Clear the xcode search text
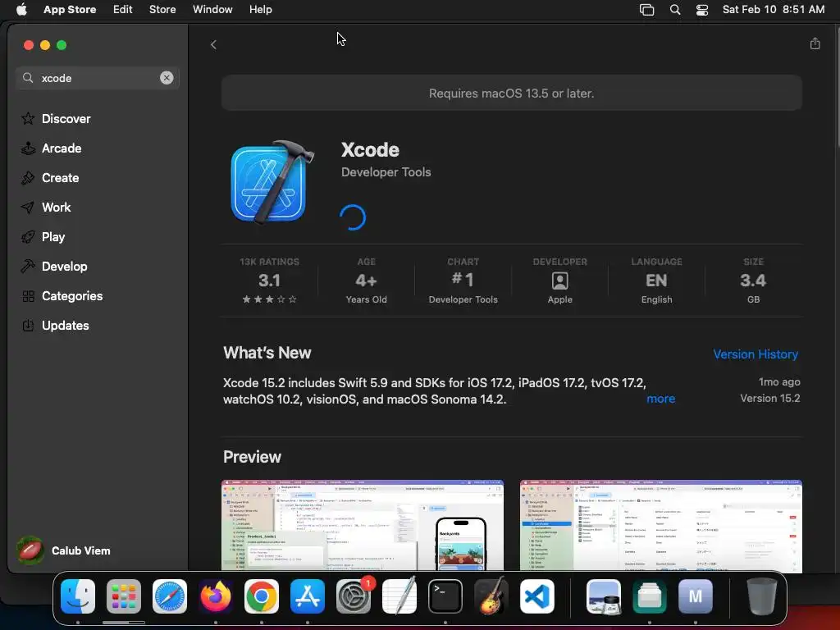The height and width of the screenshot is (630, 840). pos(167,78)
